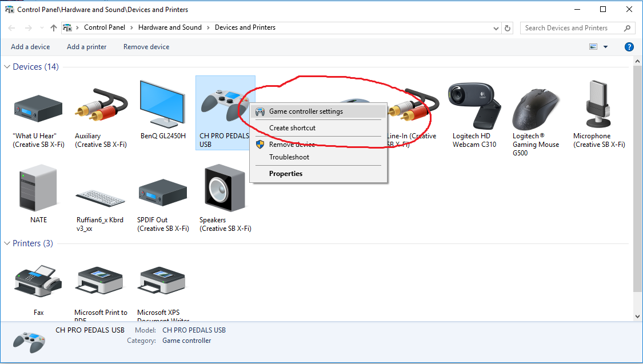The height and width of the screenshot is (364, 643).
Task: Expand breadcrumb arrow after Hardware and Sound
Action: click(208, 28)
